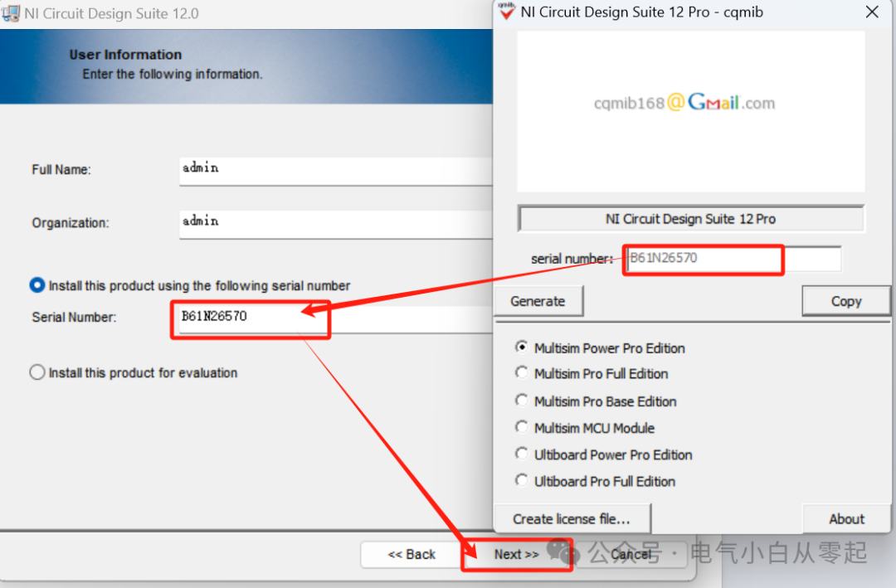This screenshot has height=588, width=896.
Task: Click the Full Name input field
Action: point(336,172)
